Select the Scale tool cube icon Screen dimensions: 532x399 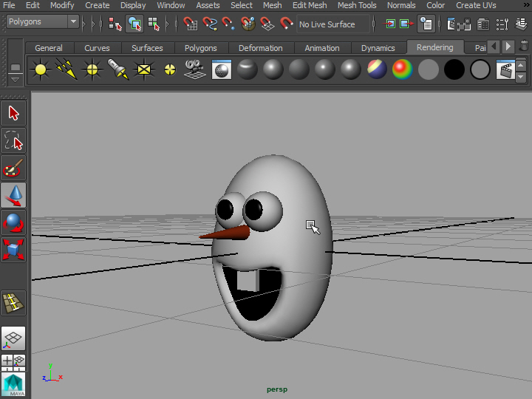pyautogui.click(x=14, y=249)
